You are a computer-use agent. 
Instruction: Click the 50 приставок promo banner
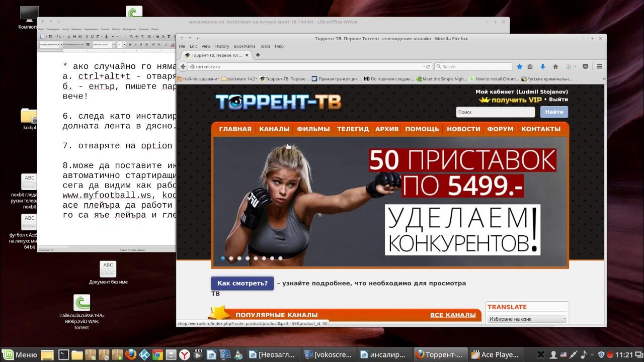click(x=390, y=202)
